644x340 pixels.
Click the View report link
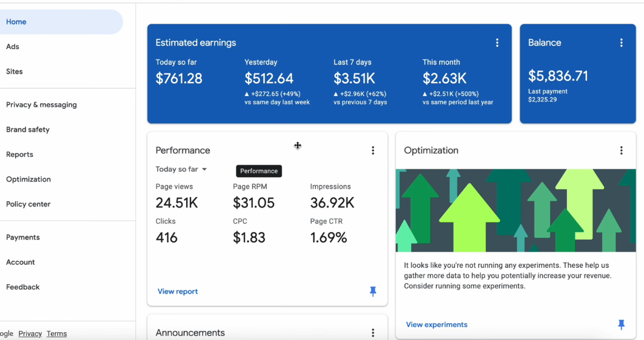tap(178, 291)
